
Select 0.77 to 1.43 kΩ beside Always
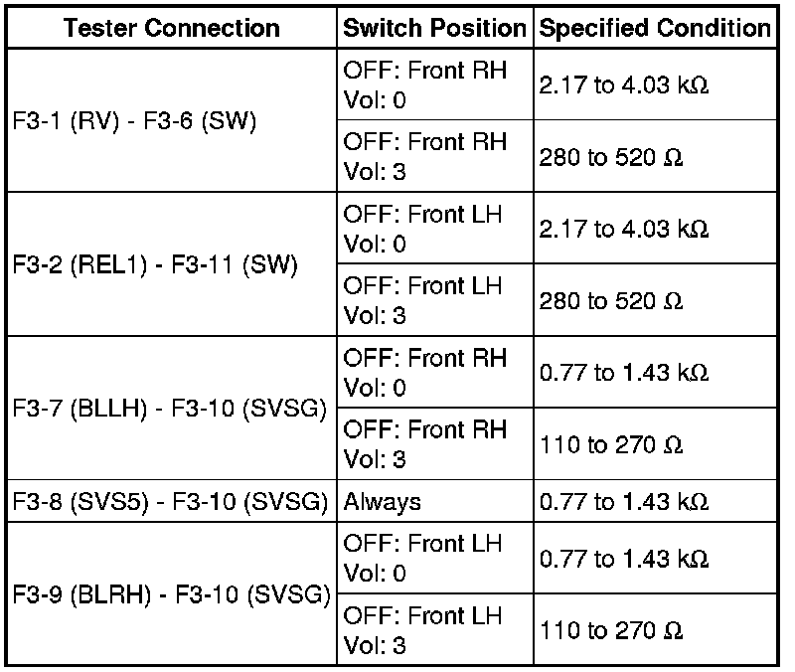623,502
